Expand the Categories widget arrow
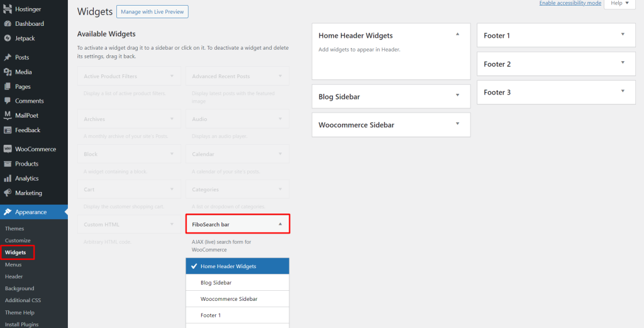Screen dimensions: 644x328 (x=280, y=189)
